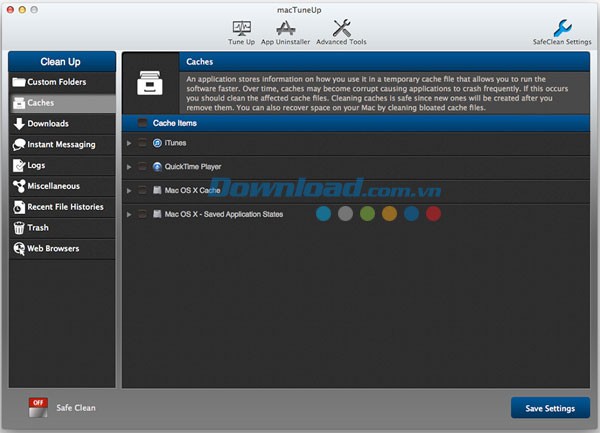Check the iTunes cache checkbox
600x433 pixels.
point(143,143)
